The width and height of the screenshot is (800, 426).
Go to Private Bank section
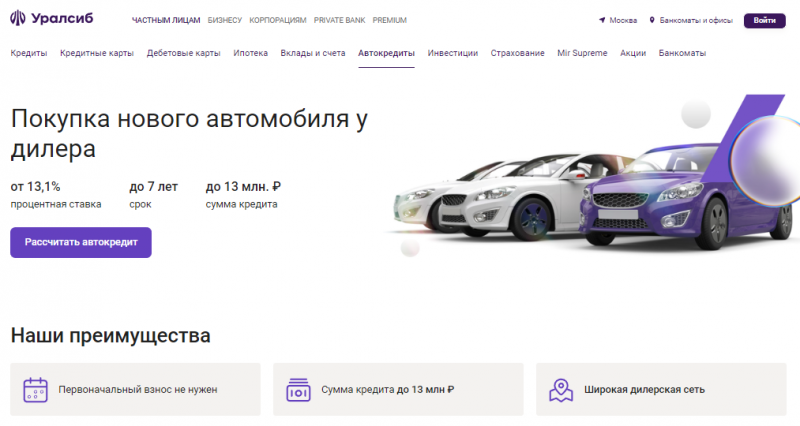pyautogui.click(x=339, y=20)
